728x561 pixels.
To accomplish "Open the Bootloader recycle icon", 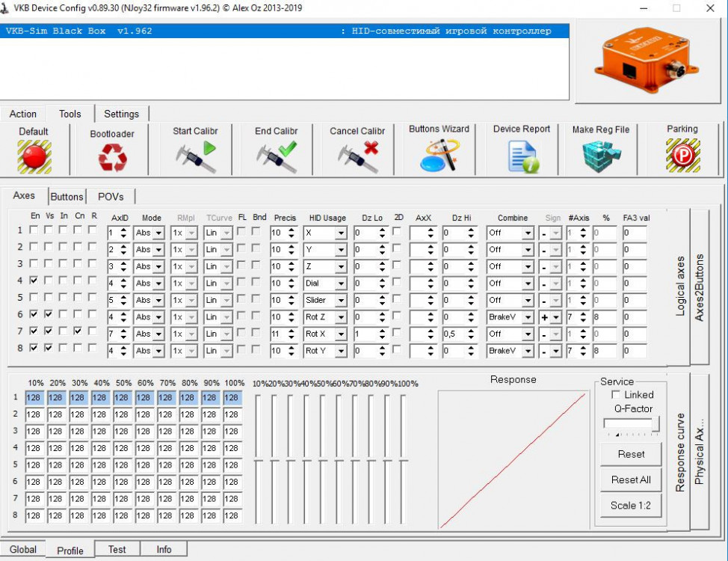I will tap(112, 157).
